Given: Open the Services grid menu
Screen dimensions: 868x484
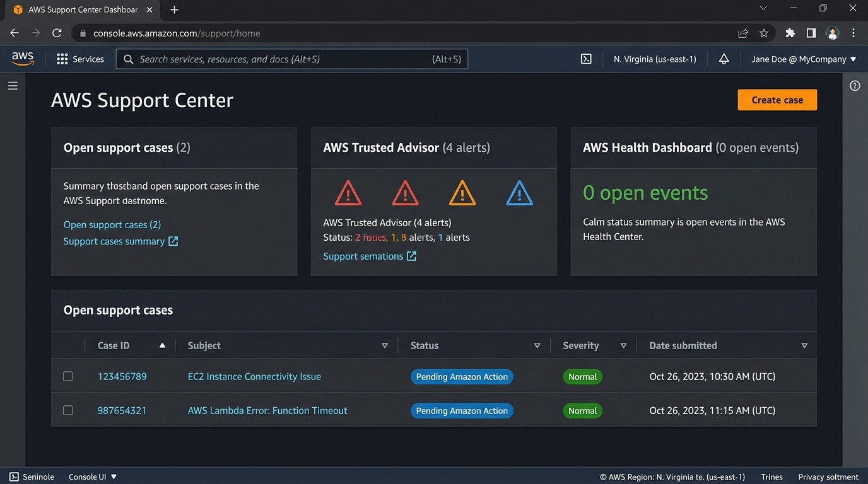Looking at the screenshot, I should (x=62, y=59).
